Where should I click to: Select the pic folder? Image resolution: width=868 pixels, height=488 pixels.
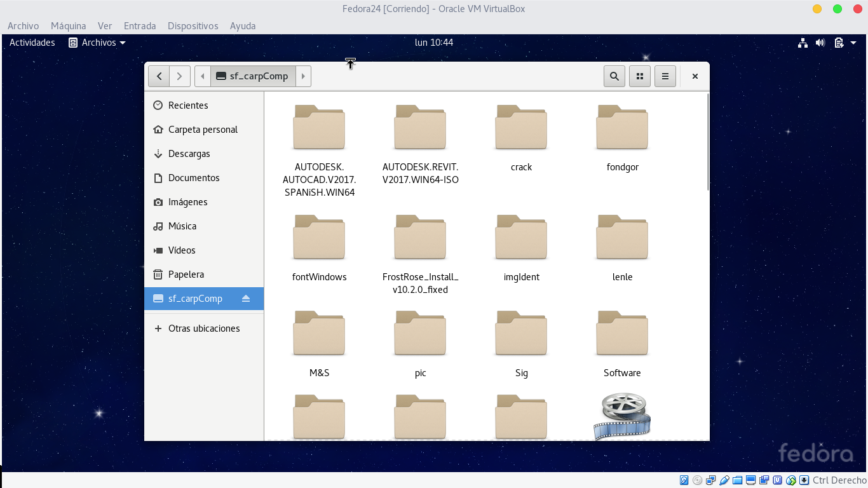(x=420, y=344)
